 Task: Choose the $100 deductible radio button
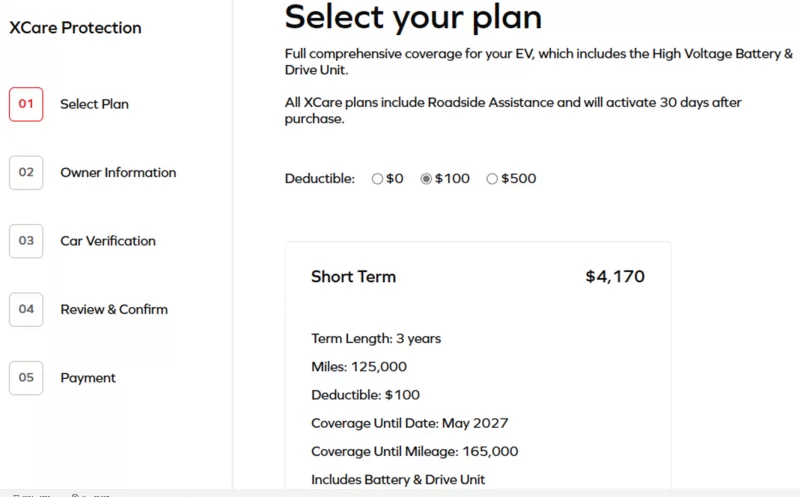point(426,179)
